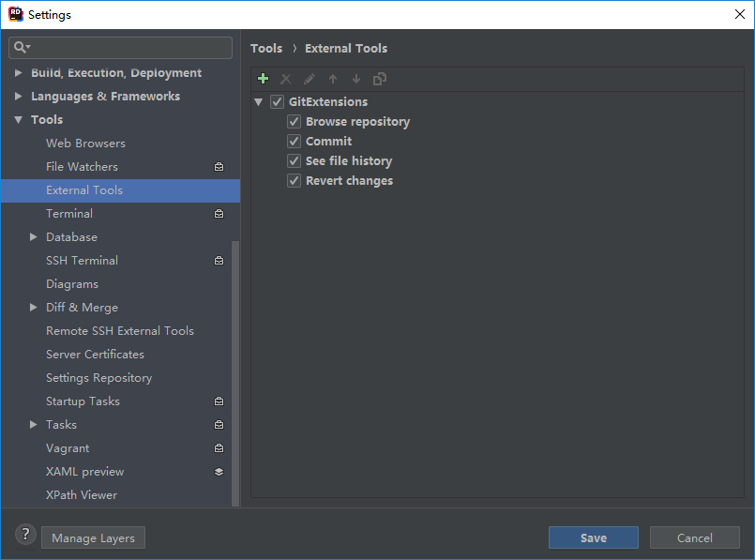Move the selected tool down with the arrow icon
This screenshot has height=560, width=755.
point(355,79)
